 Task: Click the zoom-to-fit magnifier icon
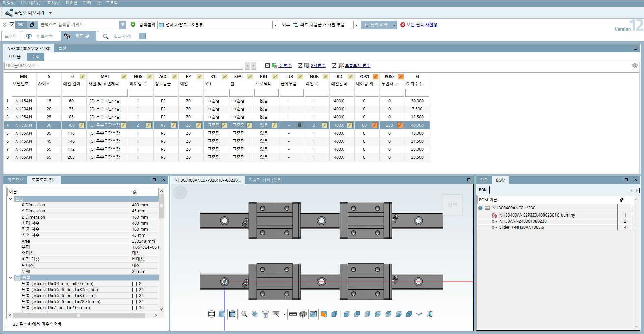pos(244,314)
